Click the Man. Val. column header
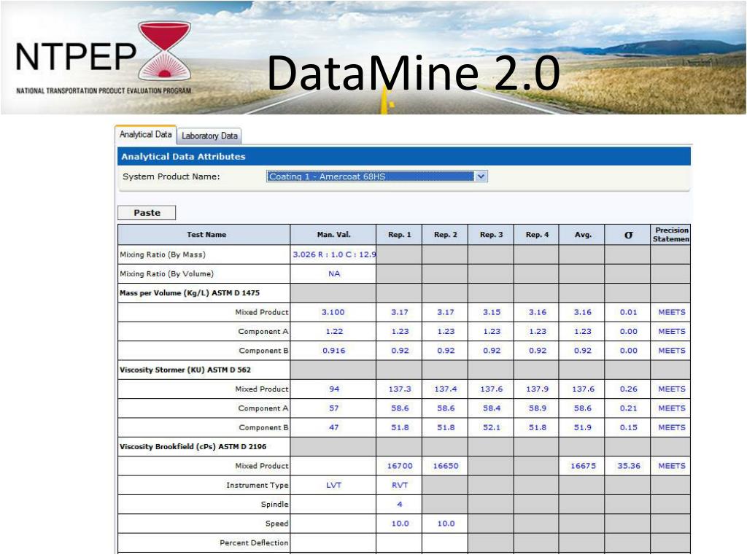This screenshot has width=747, height=560. pyautogui.click(x=333, y=235)
